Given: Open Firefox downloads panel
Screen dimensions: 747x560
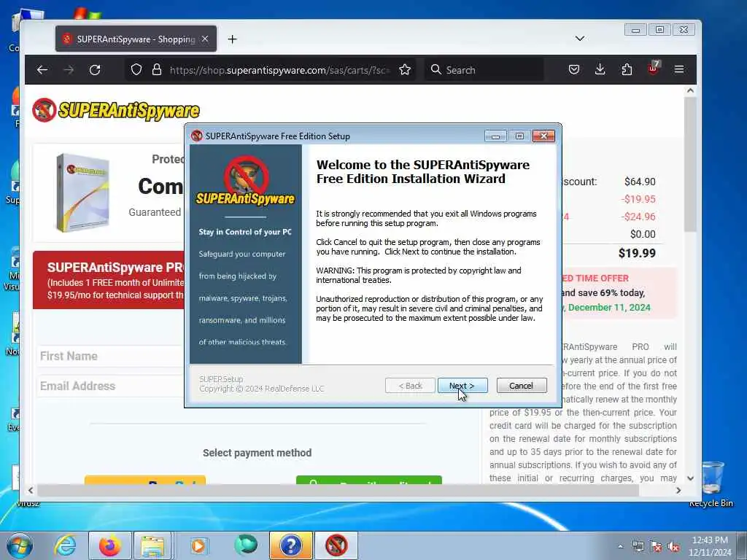Looking at the screenshot, I should (x=600, y=70).
